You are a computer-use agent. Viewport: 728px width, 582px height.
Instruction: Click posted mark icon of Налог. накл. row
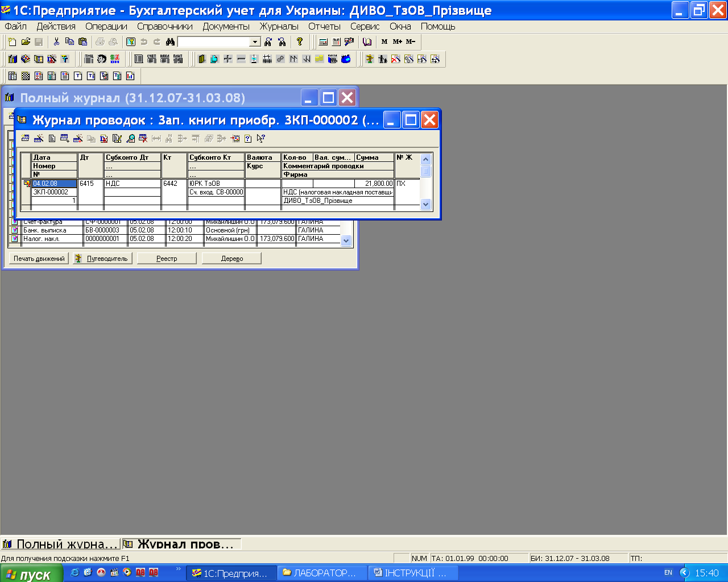point(15,239)
